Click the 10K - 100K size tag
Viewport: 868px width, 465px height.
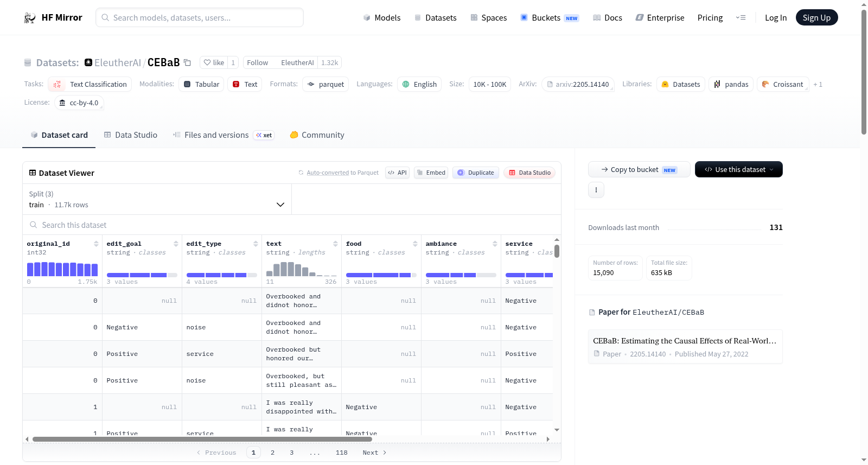pos(490,84)
